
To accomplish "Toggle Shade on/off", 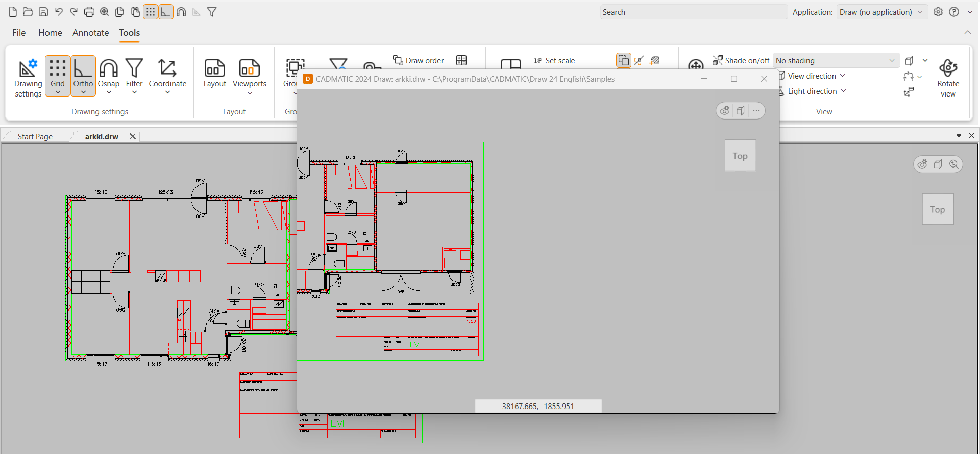I will (x=741, y=60).
